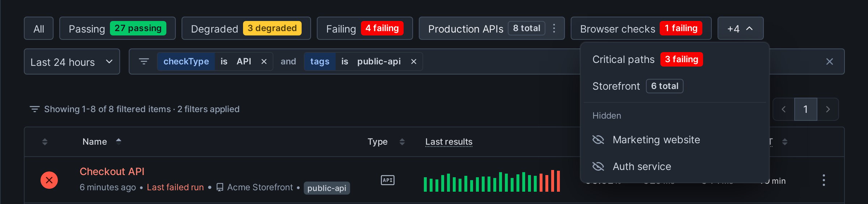Click the 8 total badge
This screenshot has height=204, width=868.
(527, 28)
